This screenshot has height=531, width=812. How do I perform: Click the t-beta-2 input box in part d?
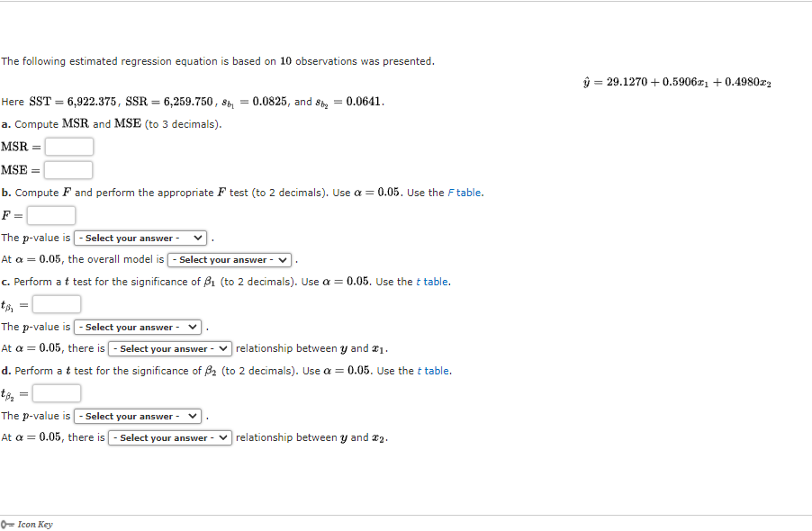56,393
